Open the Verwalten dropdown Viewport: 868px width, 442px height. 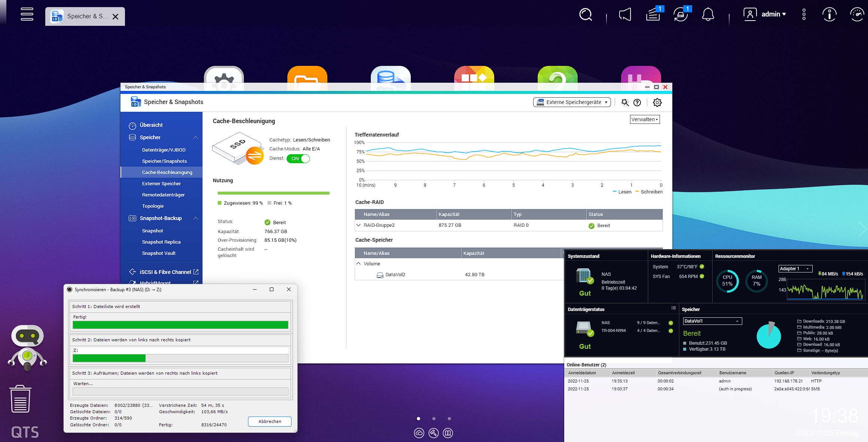coord(645,119)
